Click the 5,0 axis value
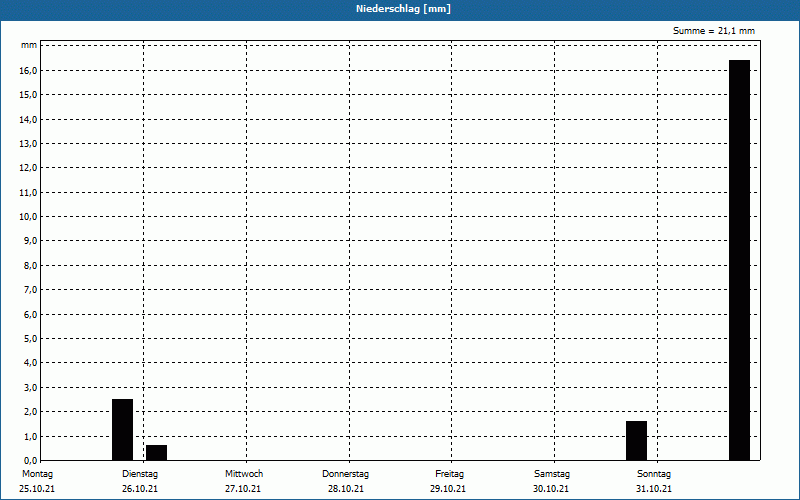The width and height of the screenshot is (800, 500). click(x=30, y=338)
